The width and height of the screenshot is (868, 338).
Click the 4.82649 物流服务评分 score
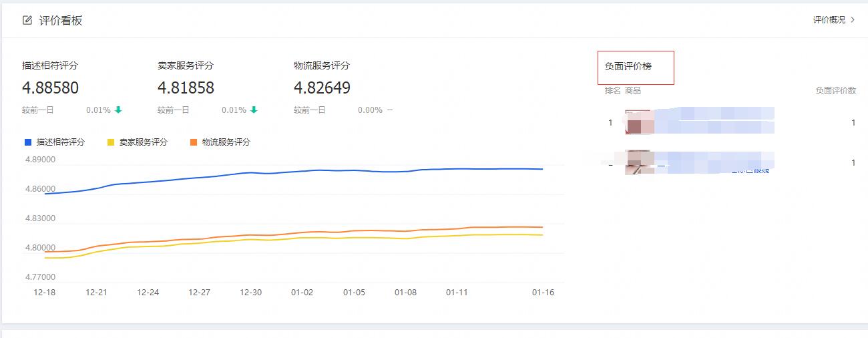point(322,88)
